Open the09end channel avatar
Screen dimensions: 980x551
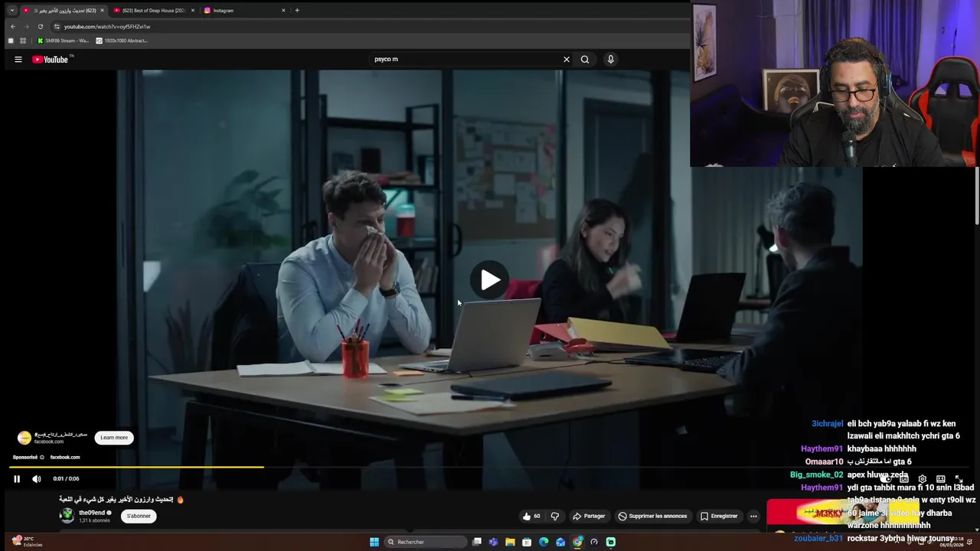coord(67,516)
